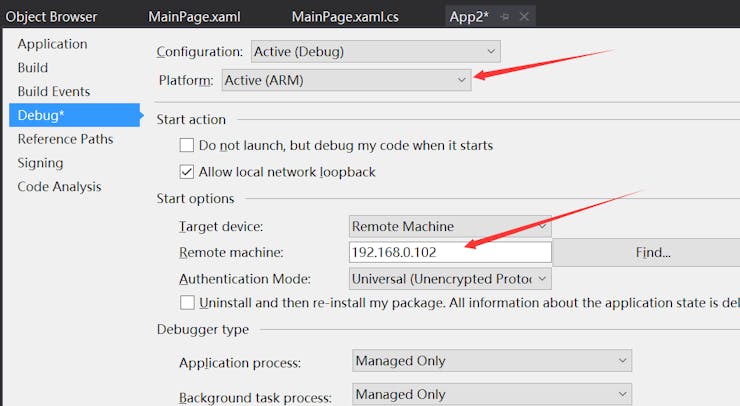This screenshot has width=740, height=406.
Task: Open the MainPage.xaml tab
Action: click(x=194, y=17)
